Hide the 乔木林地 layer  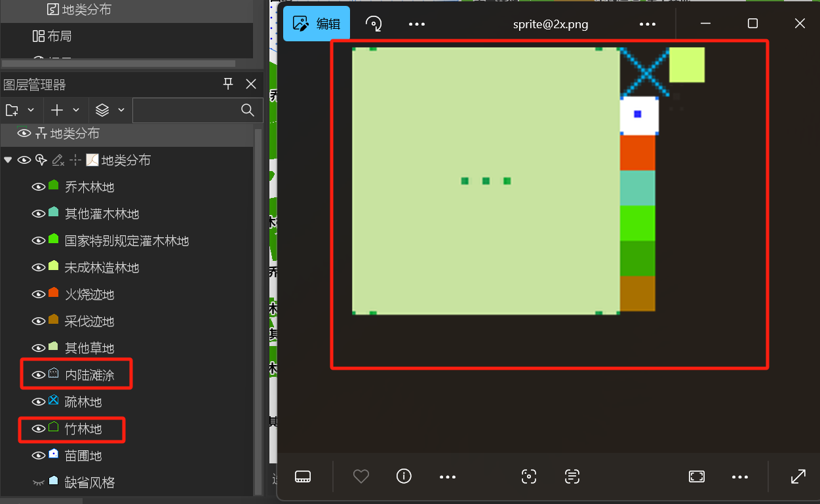point(39,187)
